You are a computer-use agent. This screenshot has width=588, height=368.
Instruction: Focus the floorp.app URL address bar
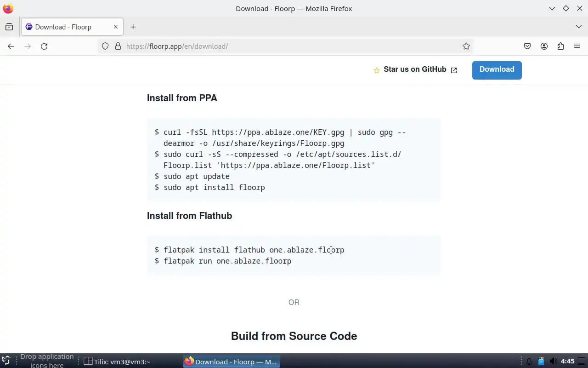point(285,46)
